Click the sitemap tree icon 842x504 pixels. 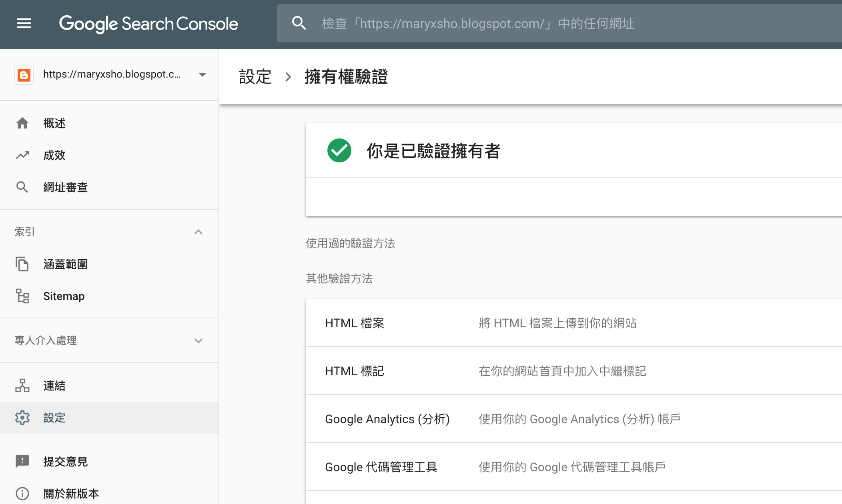[x=22, y=296]
